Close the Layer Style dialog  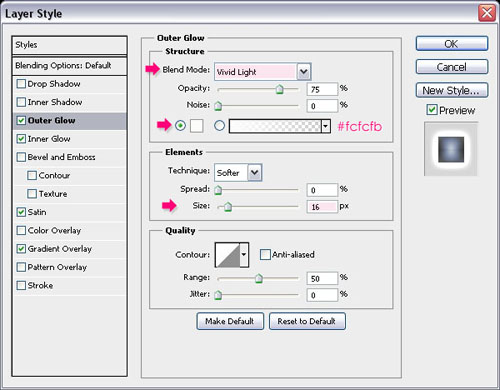(487, 13)
